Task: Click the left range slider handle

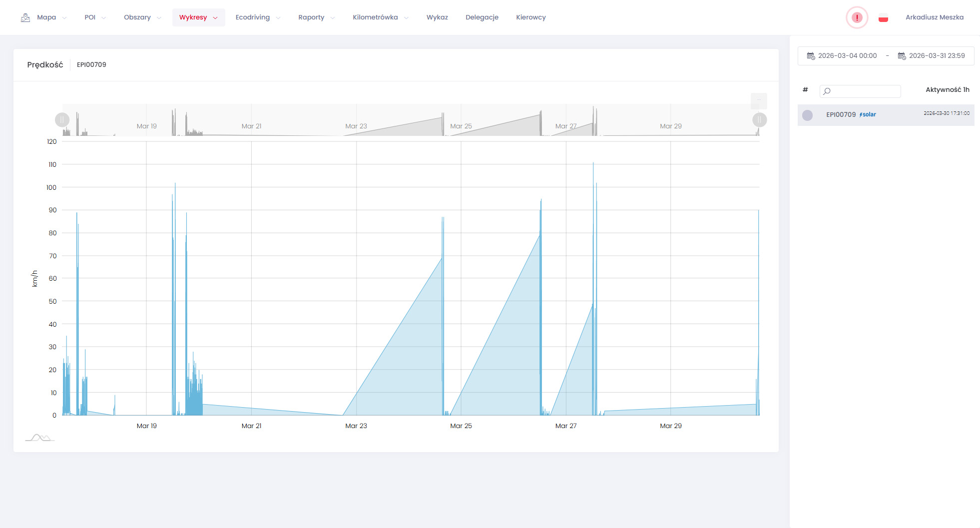Action: coord(62,120)
